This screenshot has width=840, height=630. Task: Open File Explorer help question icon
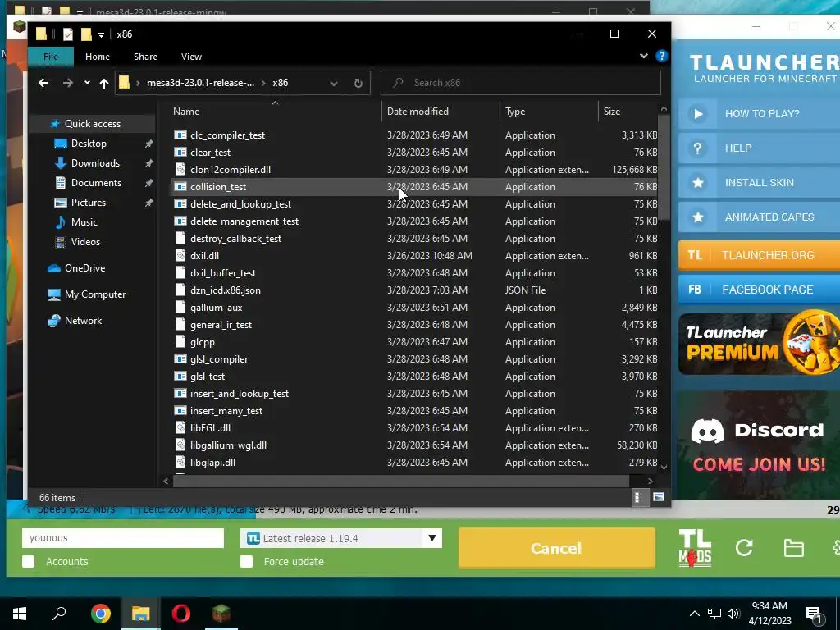coord(662,56)
